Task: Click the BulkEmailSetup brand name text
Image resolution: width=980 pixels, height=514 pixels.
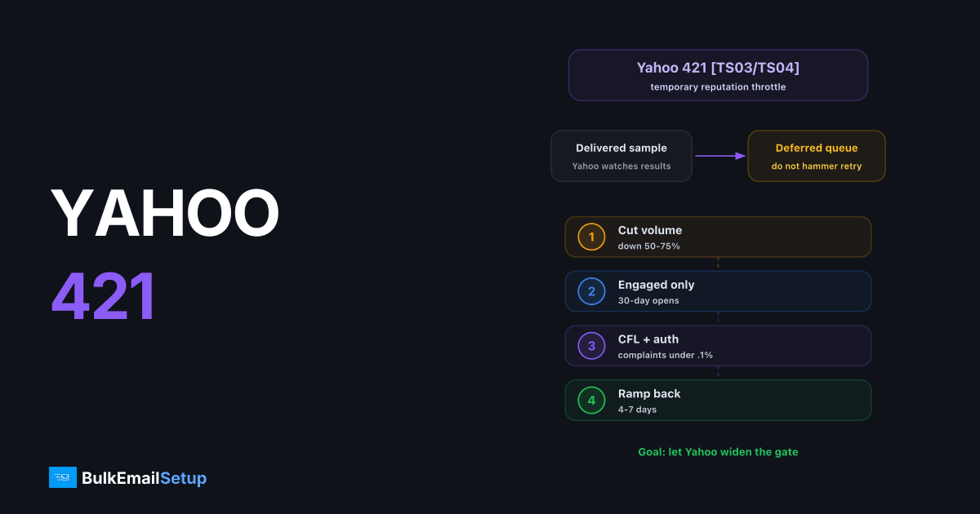Action: (x=145, y=478)
